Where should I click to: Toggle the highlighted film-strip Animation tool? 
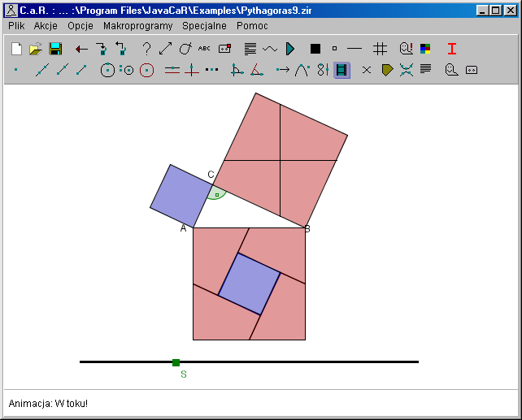[341, 70]
